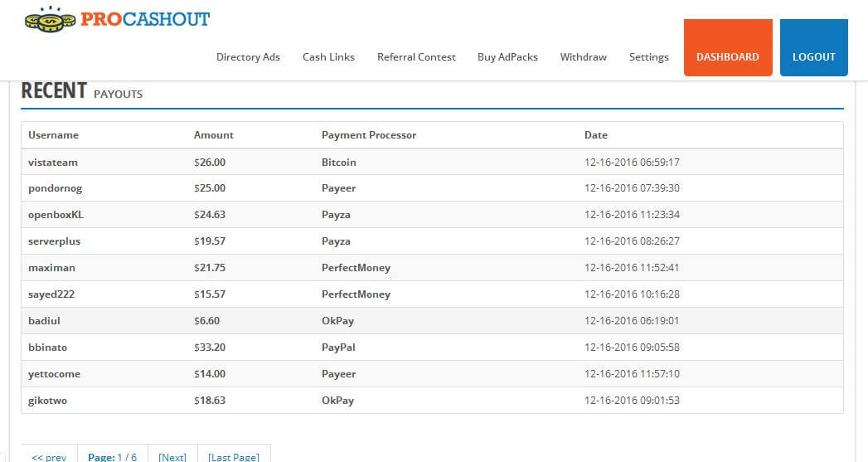Jump to Last Page of payouts
Screen dimensions: 868x462
click(234, 456)
